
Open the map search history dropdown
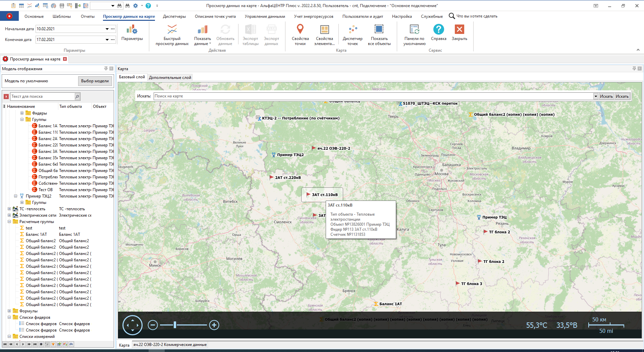tap(595, 96)
